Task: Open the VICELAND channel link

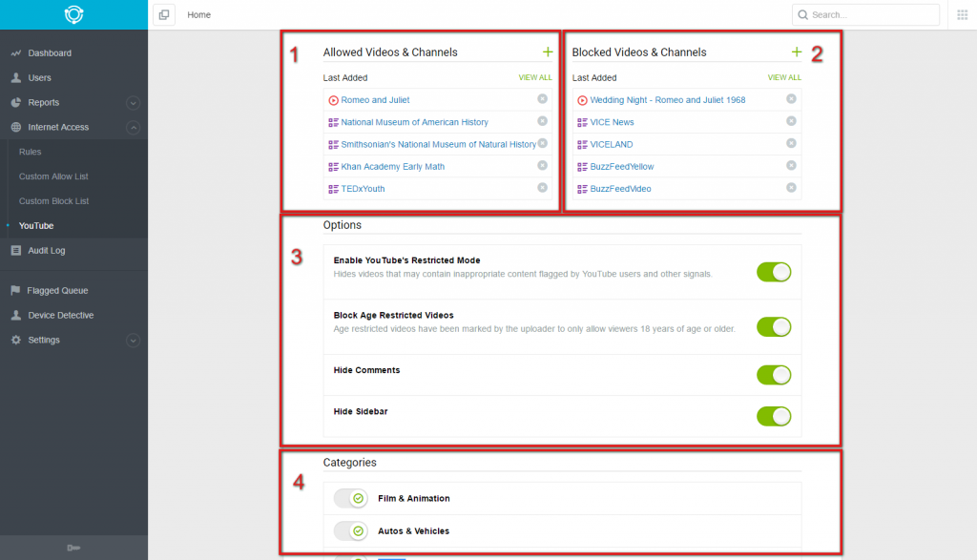Action: tap(612, 144)
